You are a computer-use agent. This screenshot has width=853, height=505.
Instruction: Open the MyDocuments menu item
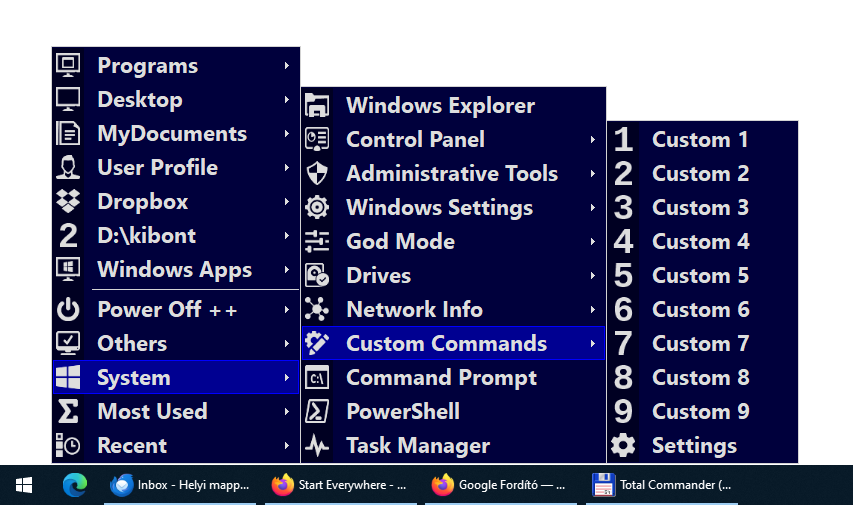172,134
